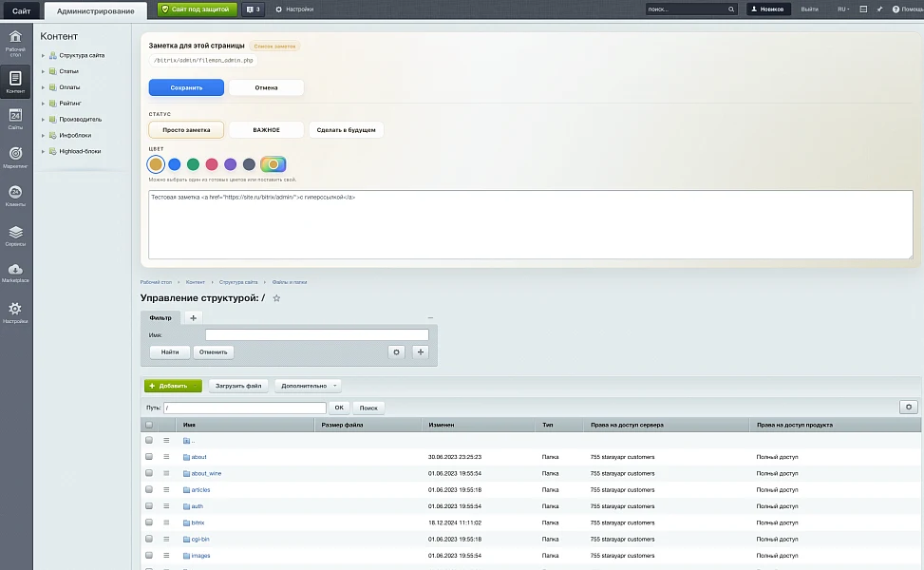The image size is (924, 570).
Task: Expand Структура сайта tree node
Action: click(43, 55)
